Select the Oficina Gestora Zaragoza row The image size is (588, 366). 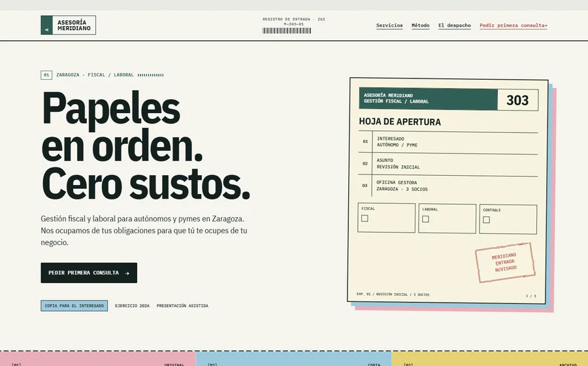(x=448, y=186)
